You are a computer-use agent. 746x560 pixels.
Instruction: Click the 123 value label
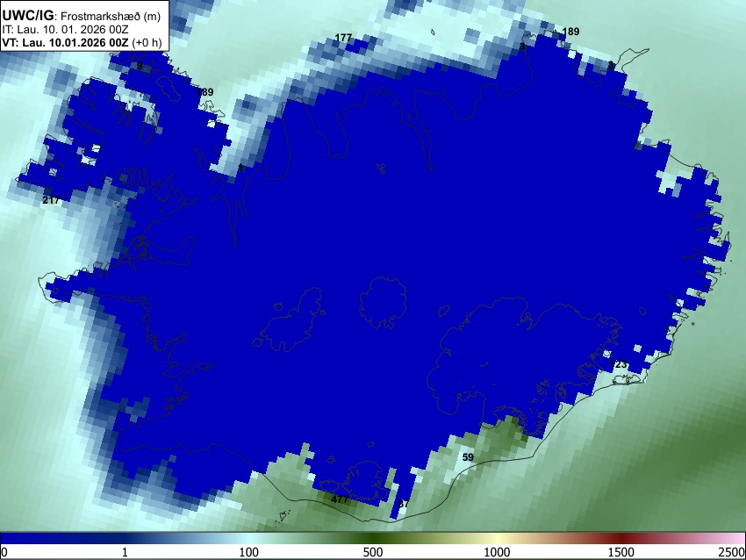tap(618, 364)
